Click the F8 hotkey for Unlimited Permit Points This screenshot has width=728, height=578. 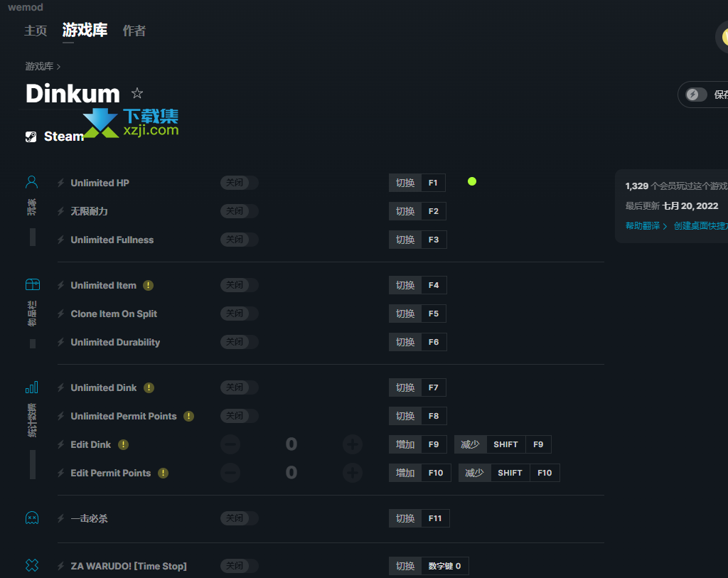pyautogui.click(x=417, y=415)
